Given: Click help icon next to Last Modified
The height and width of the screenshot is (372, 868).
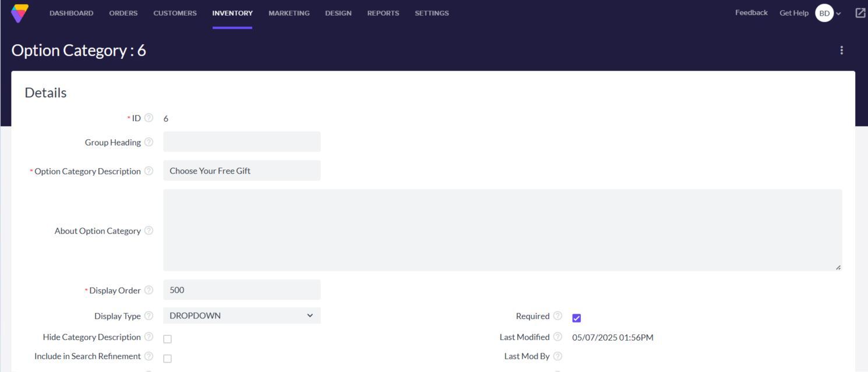Looking at the screenshot, I should tap(558, 337).
